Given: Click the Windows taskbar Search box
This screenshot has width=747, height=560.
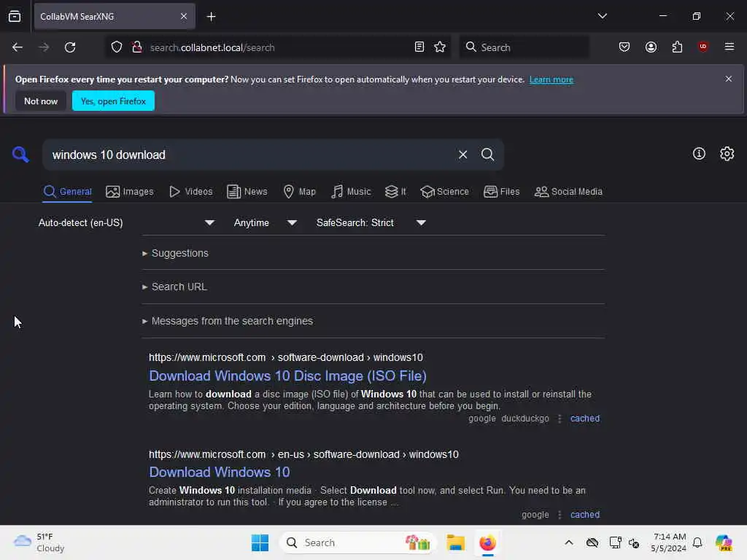Looking at the screenshot, I should tap(358, 542).
